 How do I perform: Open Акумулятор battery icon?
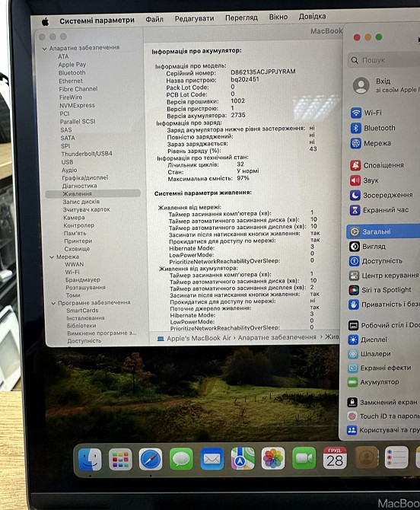(352, 382)
